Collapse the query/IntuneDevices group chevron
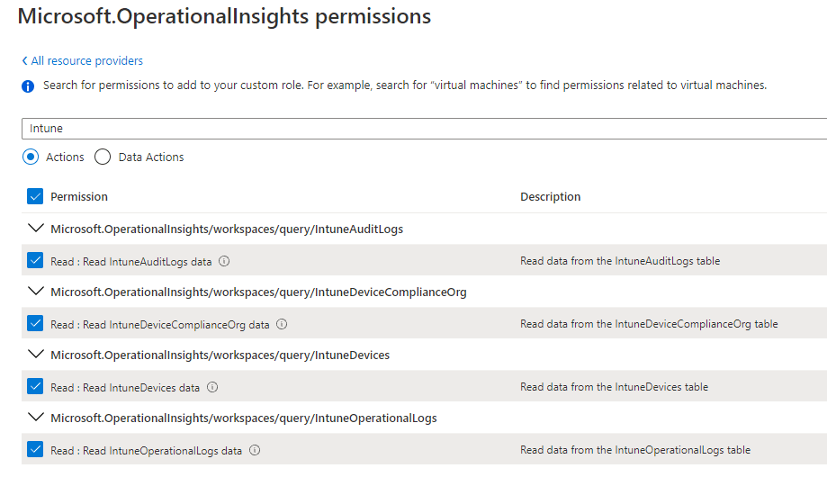The width and height of the screenshot is (827, 504). (35, 354)
